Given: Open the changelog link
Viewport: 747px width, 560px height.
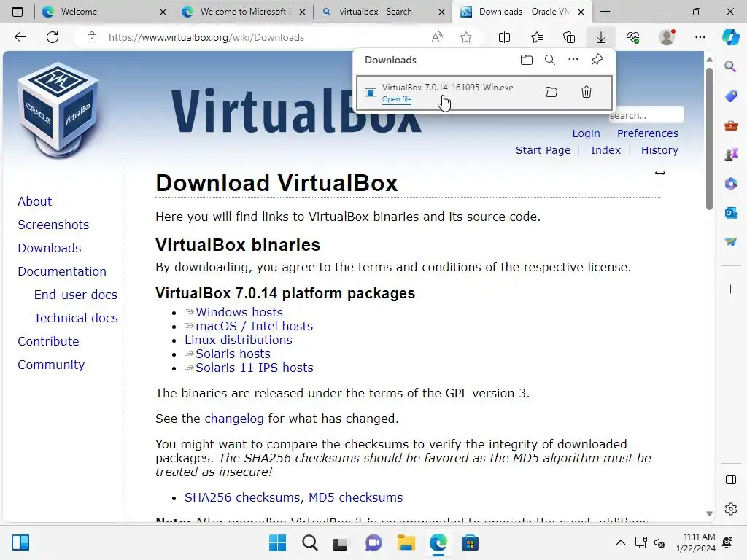Looking at the screenshot, I should point(234,419).
